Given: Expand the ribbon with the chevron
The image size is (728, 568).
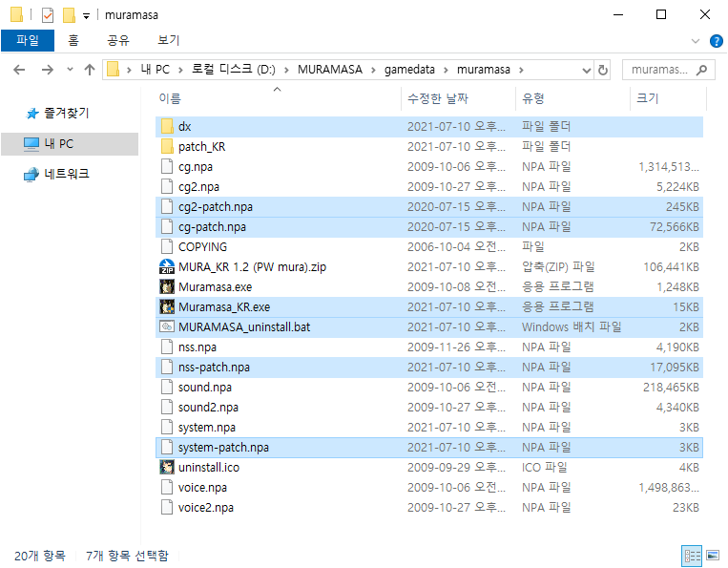Looking at the screenshot, I should click(x=695, y=41).
